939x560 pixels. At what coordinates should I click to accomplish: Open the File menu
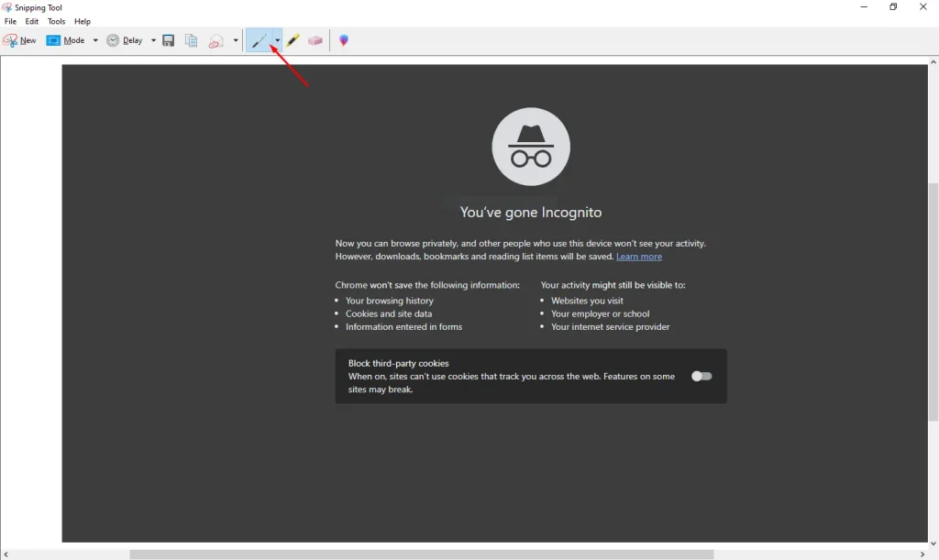[x=10, y=22]
